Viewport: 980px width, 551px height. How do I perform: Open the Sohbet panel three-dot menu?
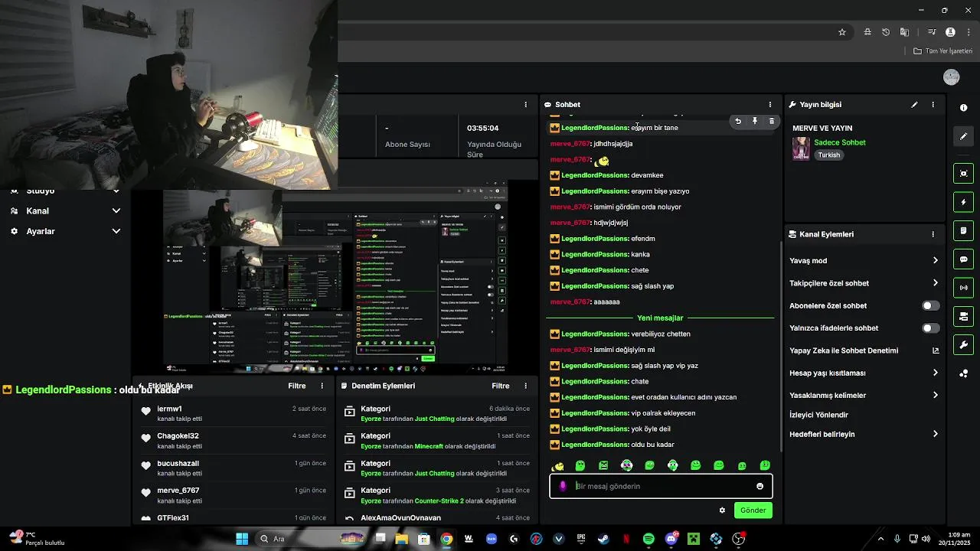pos(770,104)
